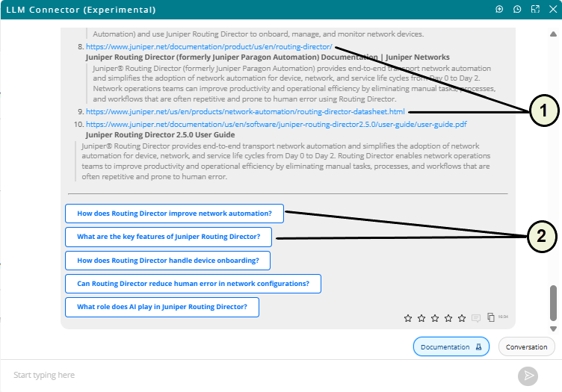Ask 'What are the key features of Juniper Routing Director?'
The height and width of the screenshot is (392, 562).
(168, 237)
